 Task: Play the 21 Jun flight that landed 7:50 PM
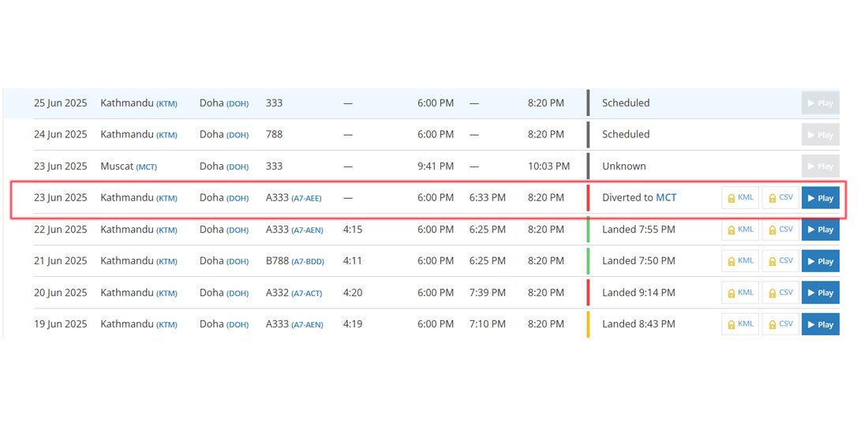[821, 261]
